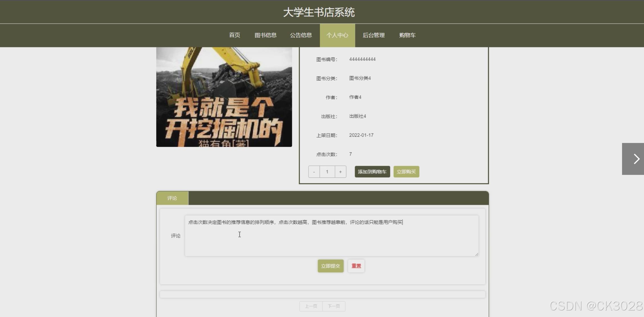Open 后台管理 in navigation bar

[x=373, y=35]
